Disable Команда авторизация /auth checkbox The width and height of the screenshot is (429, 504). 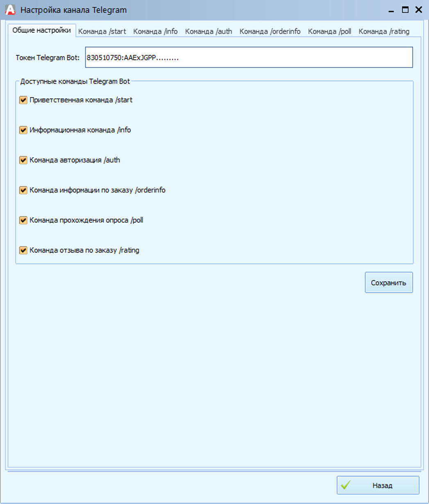tap(23, 160)
